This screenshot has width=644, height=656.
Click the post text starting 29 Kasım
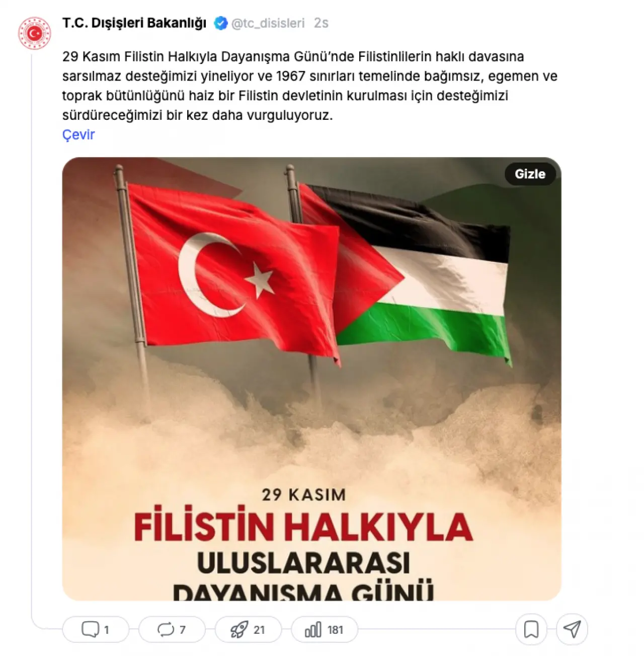tap(310, 86)
